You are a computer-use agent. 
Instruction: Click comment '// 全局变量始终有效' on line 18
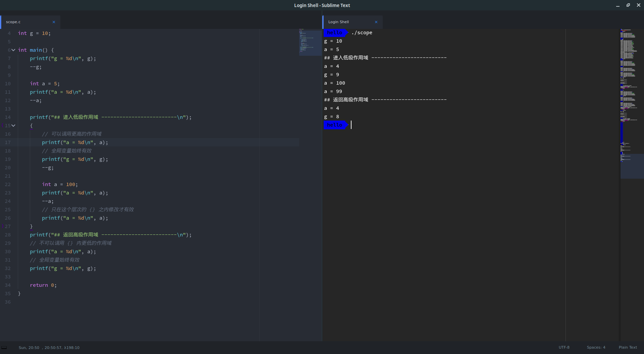point(67,151)
